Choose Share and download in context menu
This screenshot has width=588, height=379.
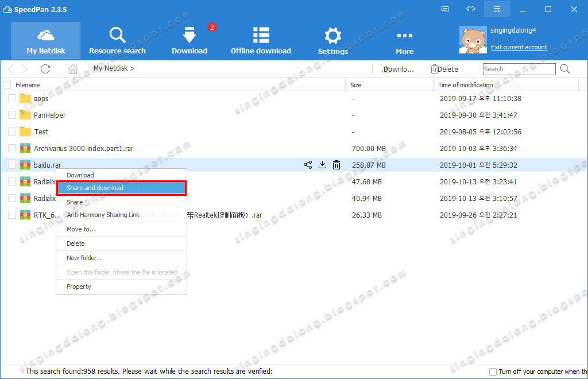click(122, 188)
